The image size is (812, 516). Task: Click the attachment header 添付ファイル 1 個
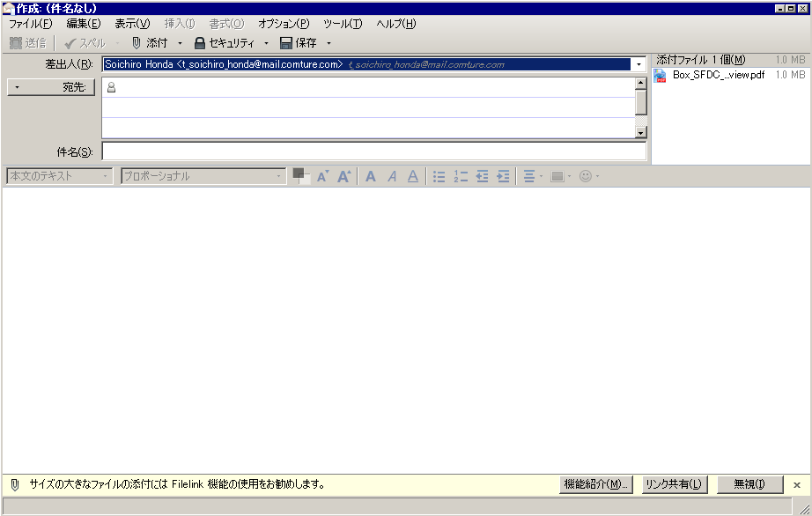tap(701, 60)
